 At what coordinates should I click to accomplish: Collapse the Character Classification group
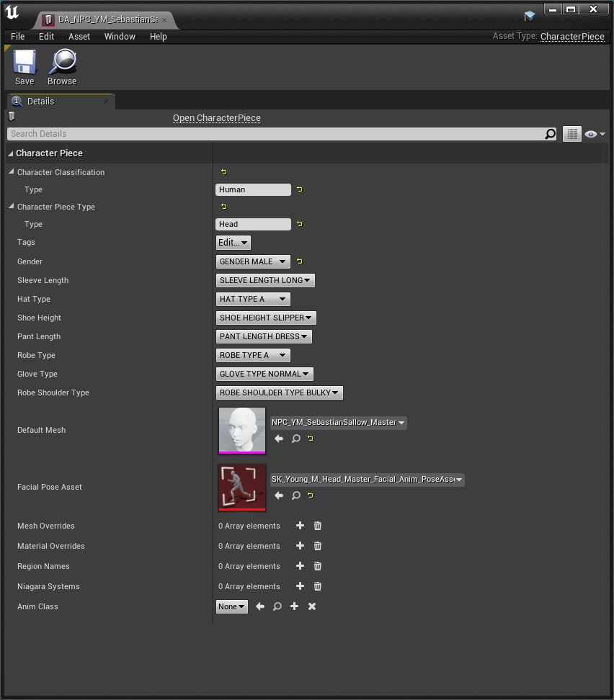[12, 171]
